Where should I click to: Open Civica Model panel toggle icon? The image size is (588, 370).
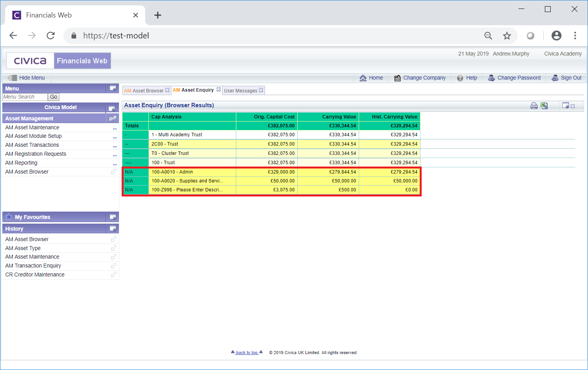(x=112, y=108)
